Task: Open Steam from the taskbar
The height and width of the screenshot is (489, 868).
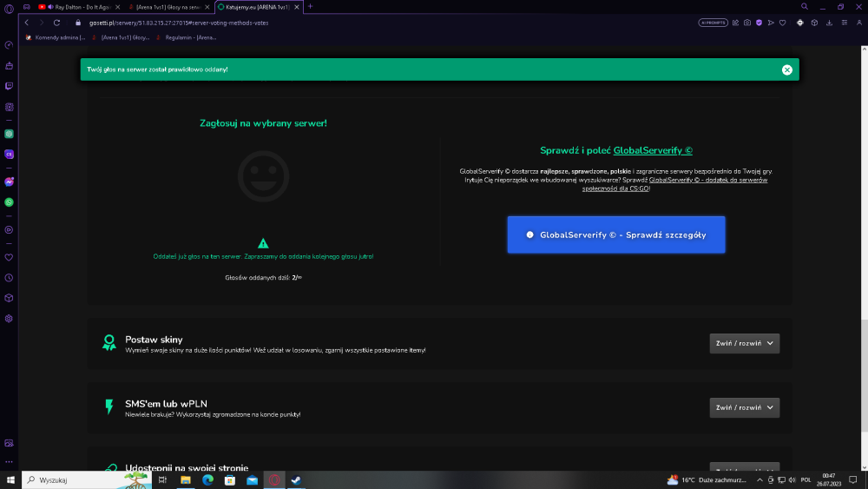Action: coord(296,479)
